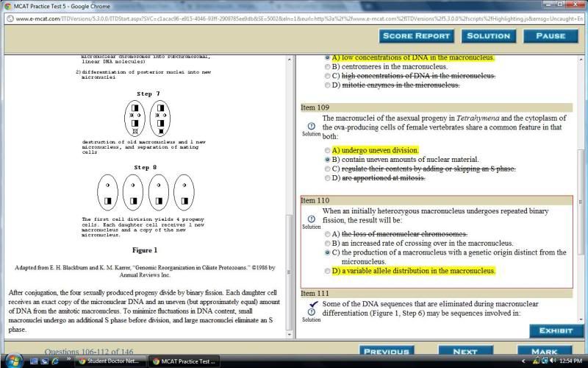Select option B centromeres in the macronucleus
Screen dimensions: 588x368
(327, 67)
